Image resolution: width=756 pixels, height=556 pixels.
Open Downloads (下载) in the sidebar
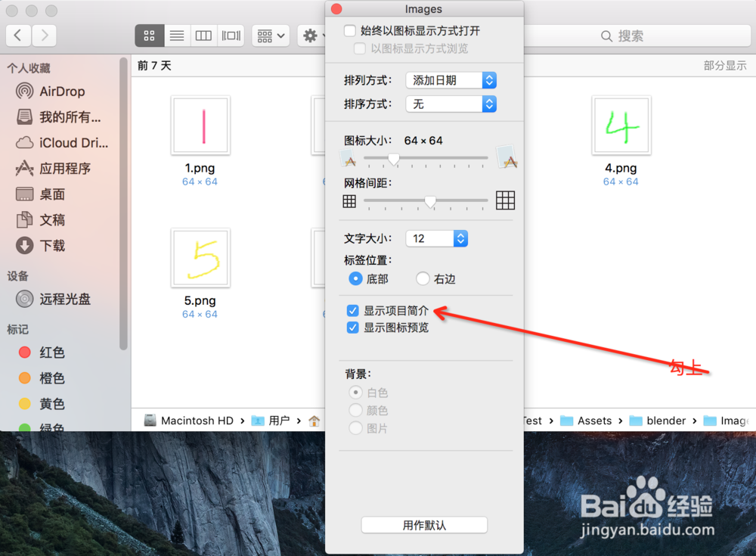click(41, 246)
